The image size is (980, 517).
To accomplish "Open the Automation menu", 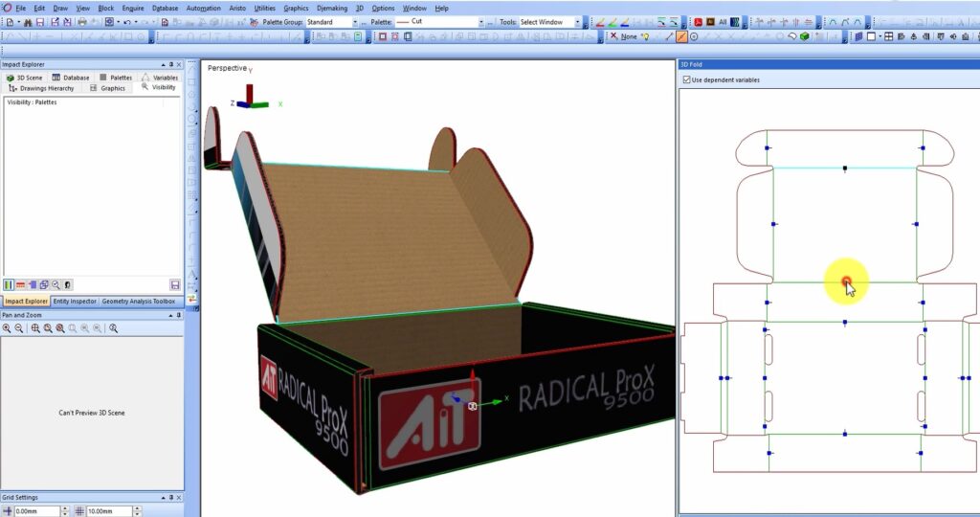I will (x=203, y=8).
